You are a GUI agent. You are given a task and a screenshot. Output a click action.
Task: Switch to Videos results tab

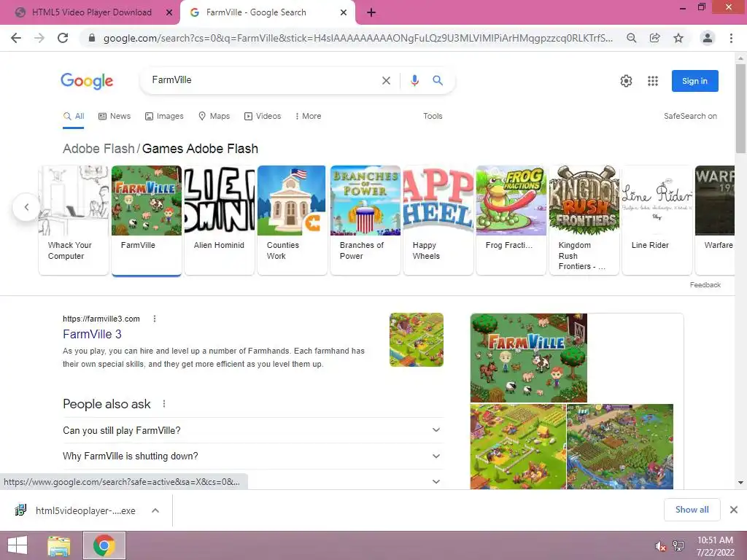[x=263, y=116]
